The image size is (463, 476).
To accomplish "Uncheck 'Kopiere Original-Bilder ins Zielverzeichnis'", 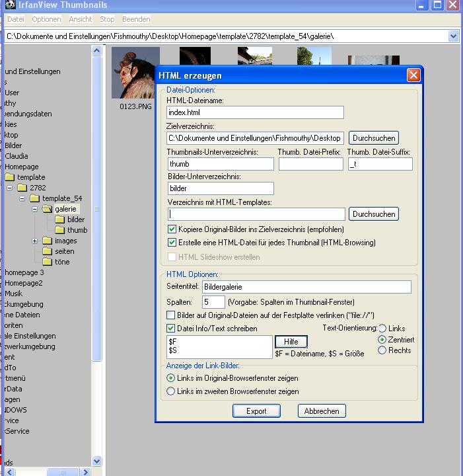I will [x=172, y=229].
